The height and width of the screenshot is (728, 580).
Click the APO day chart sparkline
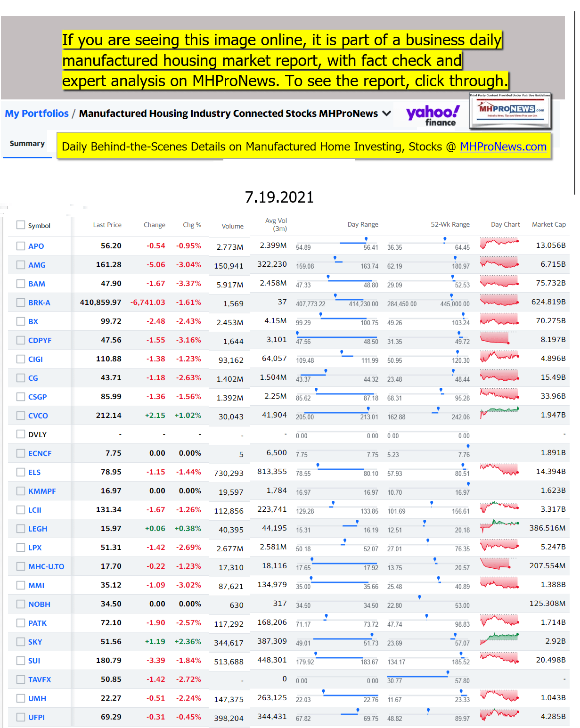tap(499, 244)
